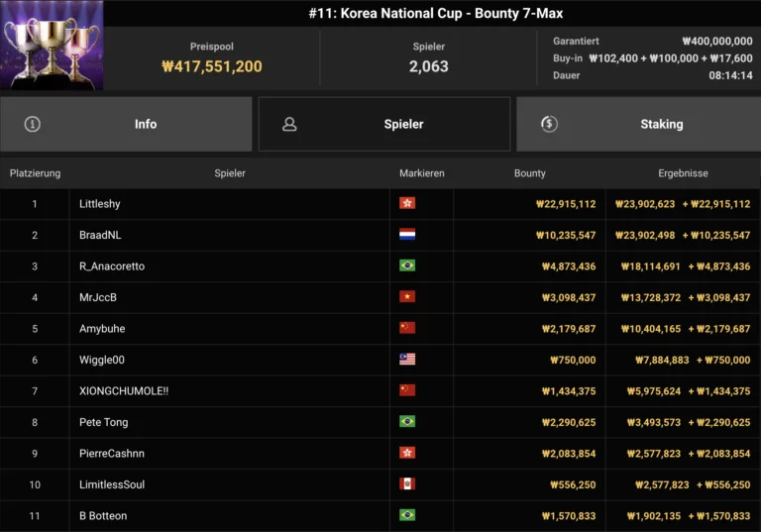
Task: Open the Staking tab
Action: point(639,124)
